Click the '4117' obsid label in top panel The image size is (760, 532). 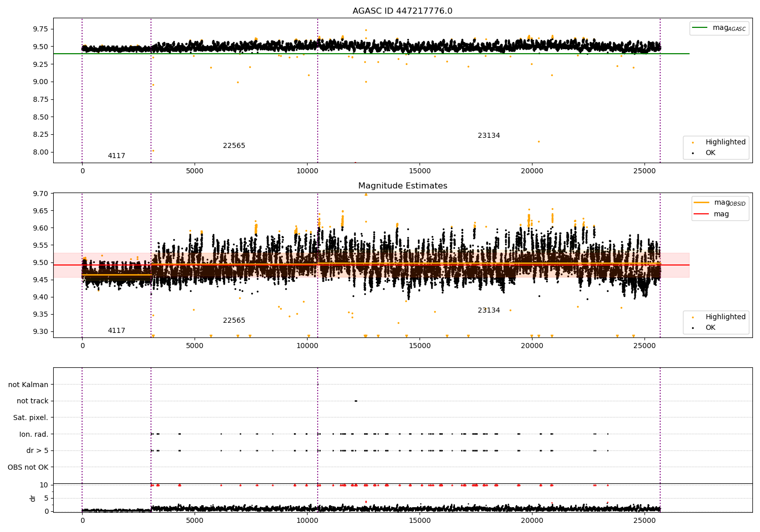[117, 156]
